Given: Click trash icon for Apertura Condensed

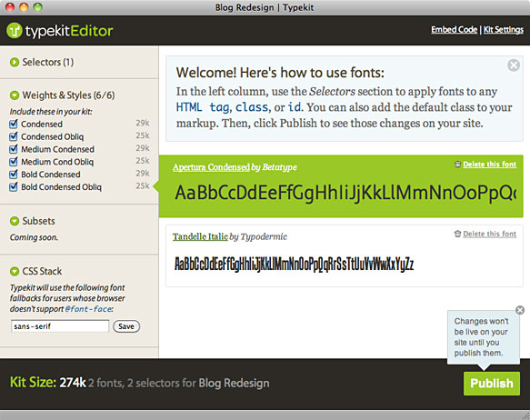Looking at the screenshot, I should point(457,165).
